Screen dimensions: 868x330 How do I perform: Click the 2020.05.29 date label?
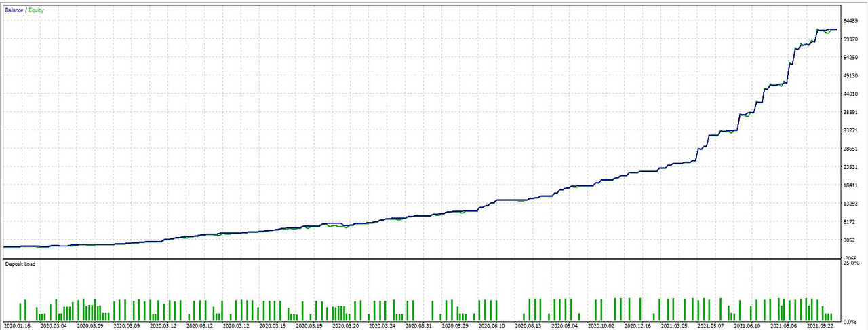click(x=456, y=327)
